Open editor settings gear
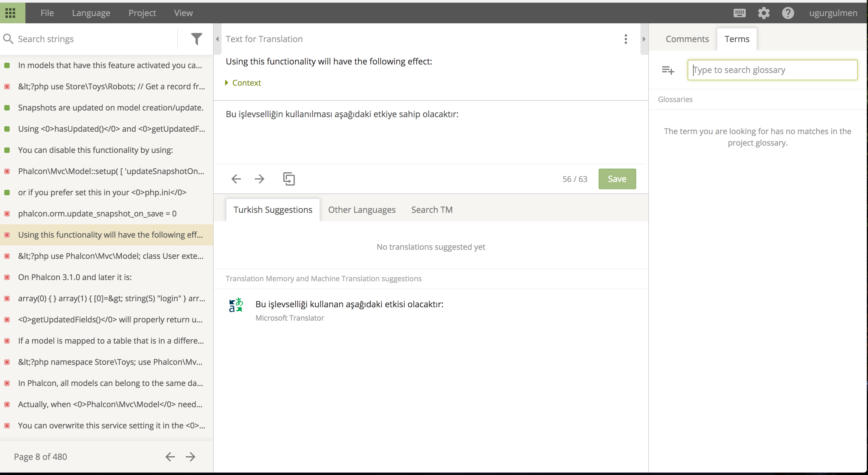The image size is (868, 475). [764, 13]
